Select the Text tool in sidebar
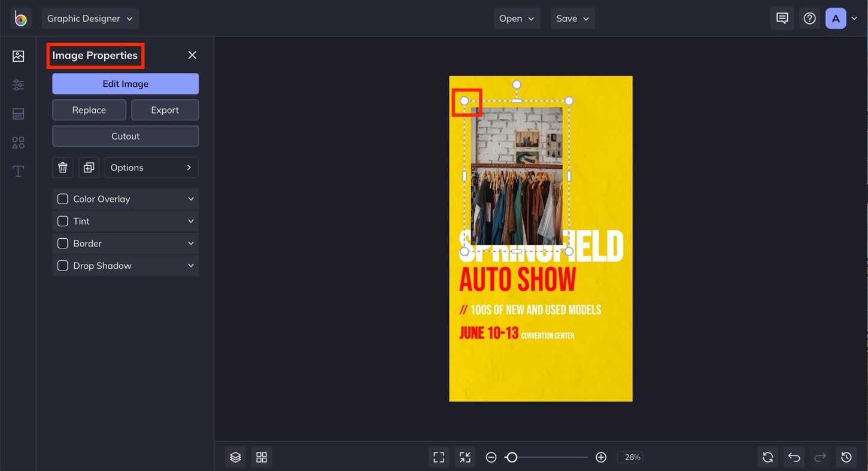The height and width of the screenshot is (471, 868). pyautogui.click(x=18, y=171)
